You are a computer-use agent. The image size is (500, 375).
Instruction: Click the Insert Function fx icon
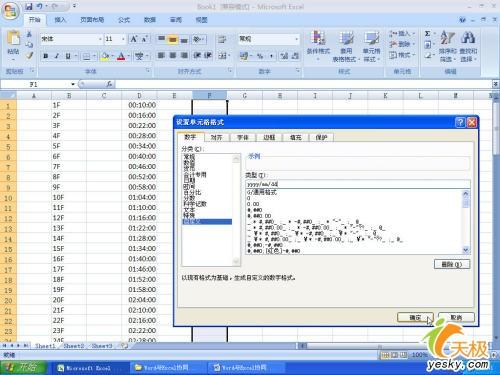pos(109,84)
